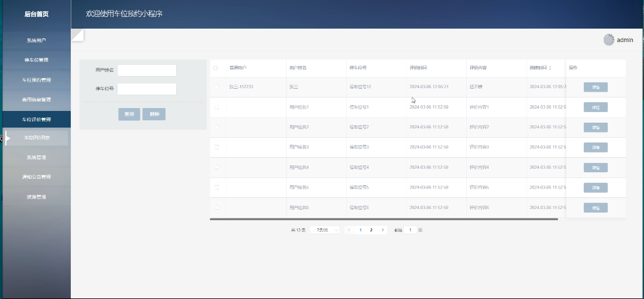Open 详情 for the 用户姓名1 row
The height and width of the screenshot is (299, 644).
pos(595,107)
